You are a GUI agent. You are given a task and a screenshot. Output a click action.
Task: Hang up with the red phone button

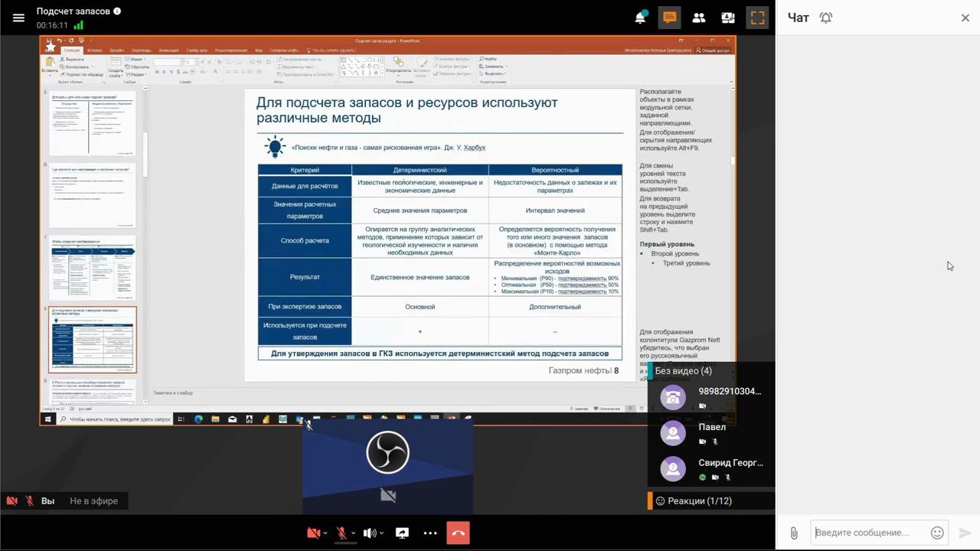(458, 533)
